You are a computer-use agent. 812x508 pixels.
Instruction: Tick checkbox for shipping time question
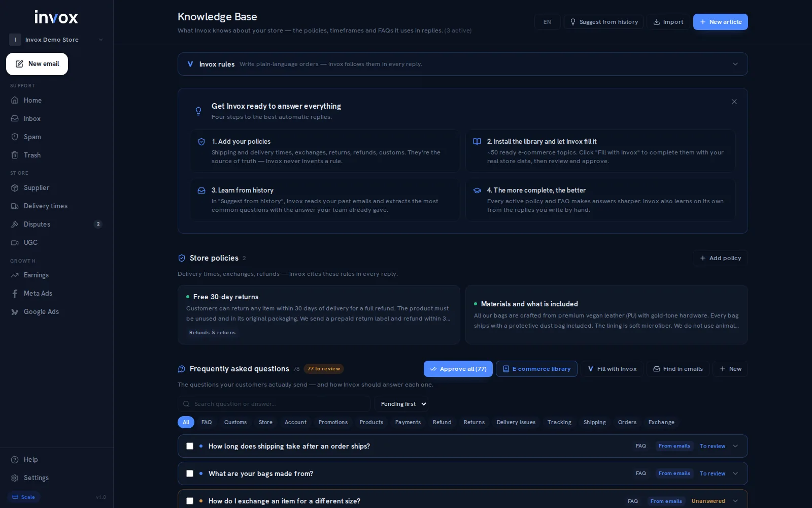(190, 446)
